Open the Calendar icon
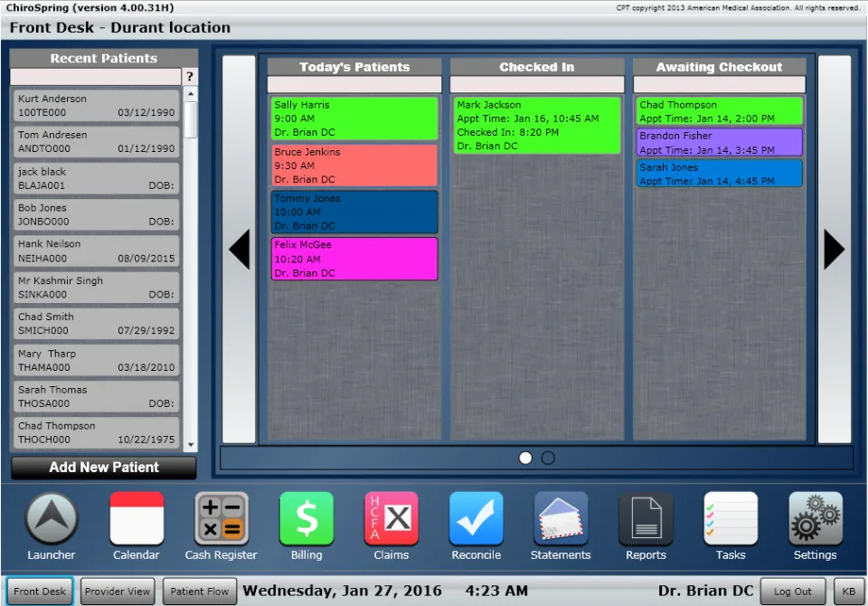This screenshot has height=606, width=868. click(137, 519)
